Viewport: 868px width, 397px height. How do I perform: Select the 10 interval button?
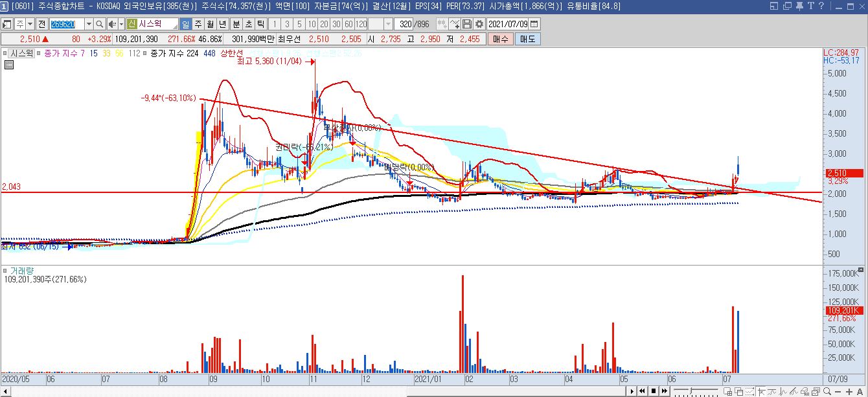click(x=312, y=24)
